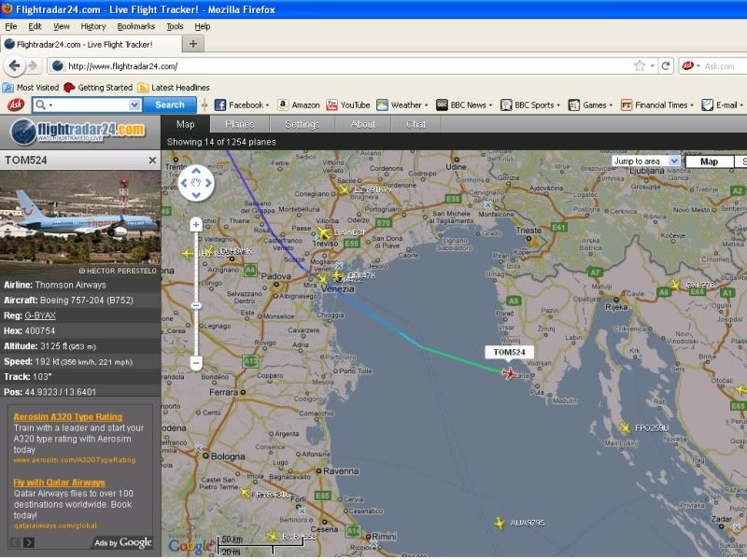Open the View menu

point(61,26)
